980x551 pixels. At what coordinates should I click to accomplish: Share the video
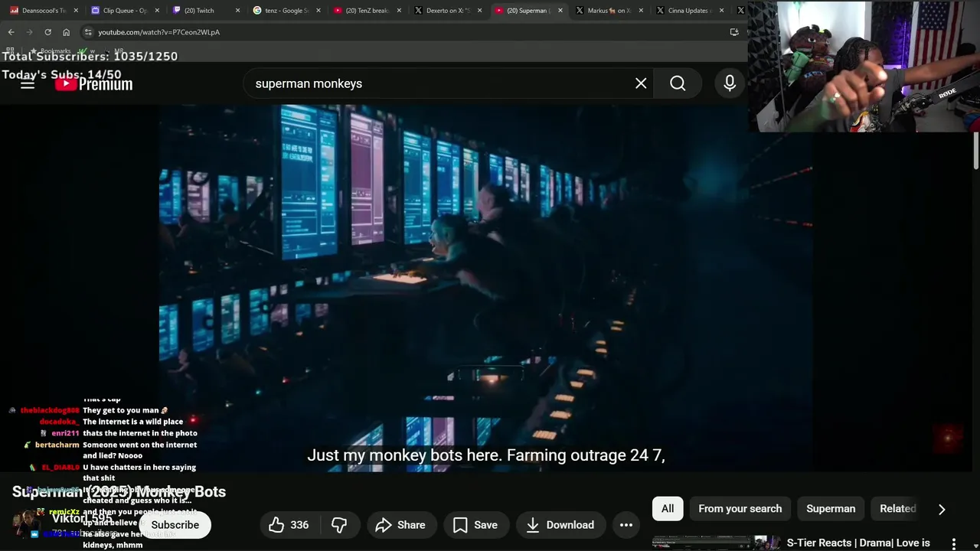click(x=400, y=525)
